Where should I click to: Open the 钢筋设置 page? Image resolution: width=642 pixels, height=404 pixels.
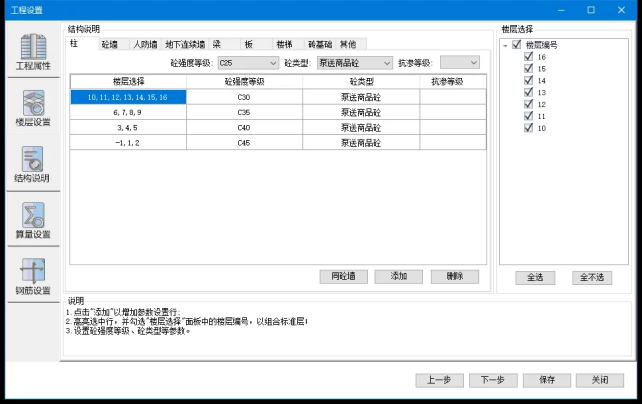[x=33, y=275]
